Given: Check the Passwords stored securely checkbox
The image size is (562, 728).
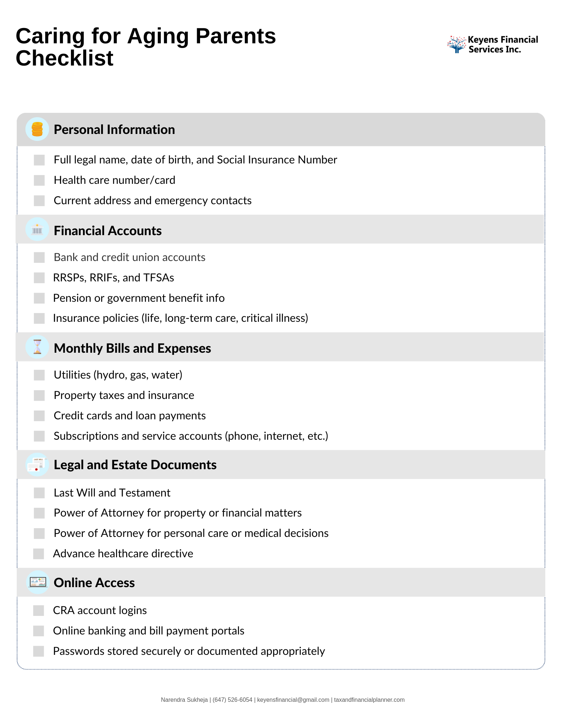Looking at the screenshot, I should (x=39, y=651).
